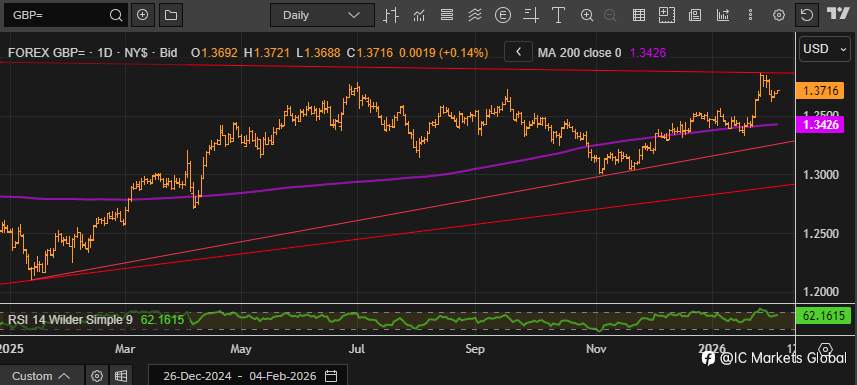Click the L1.3688 low value in legend

[319, 52]
